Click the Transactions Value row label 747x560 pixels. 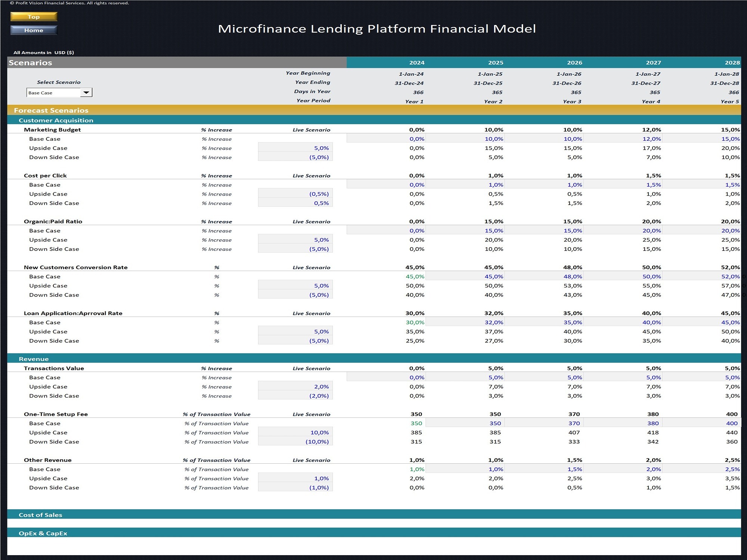[54, 368]
